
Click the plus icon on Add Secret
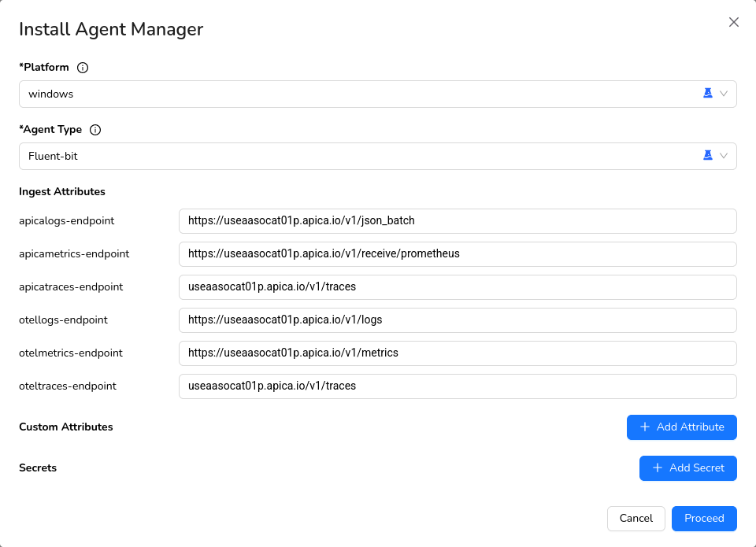[658, 468]
